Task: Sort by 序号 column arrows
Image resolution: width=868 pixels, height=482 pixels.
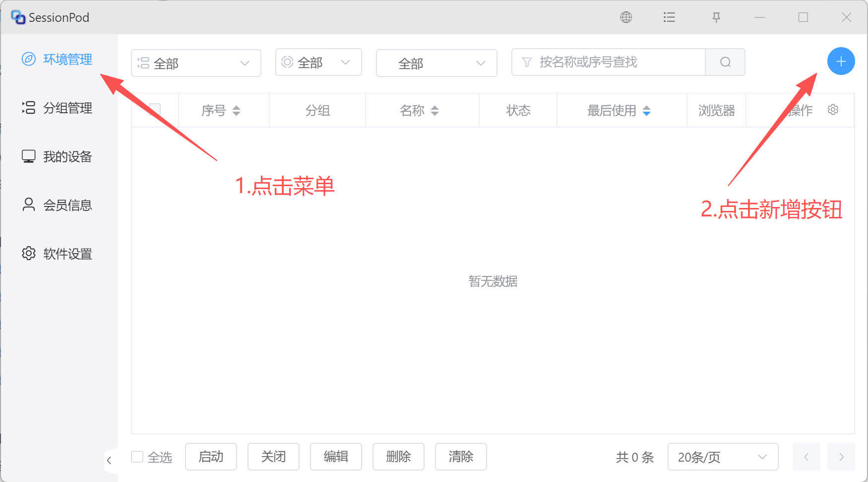Action: (x=236, y=111)
